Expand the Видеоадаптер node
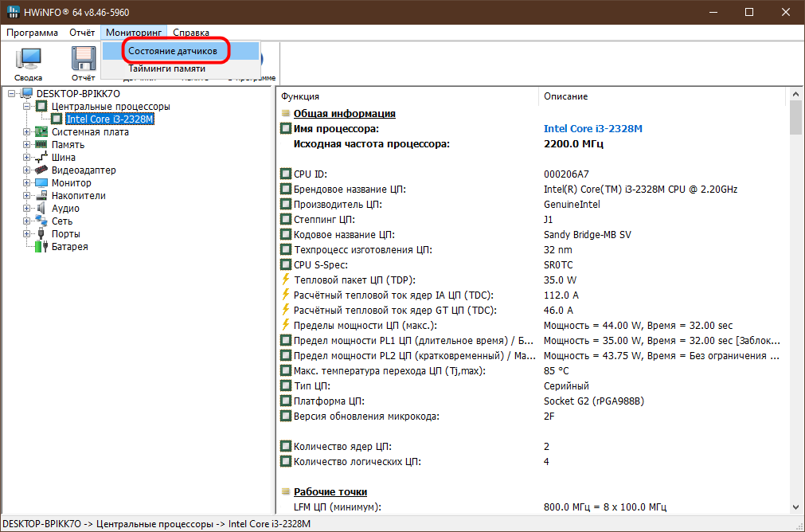 (x=27, y=170)
